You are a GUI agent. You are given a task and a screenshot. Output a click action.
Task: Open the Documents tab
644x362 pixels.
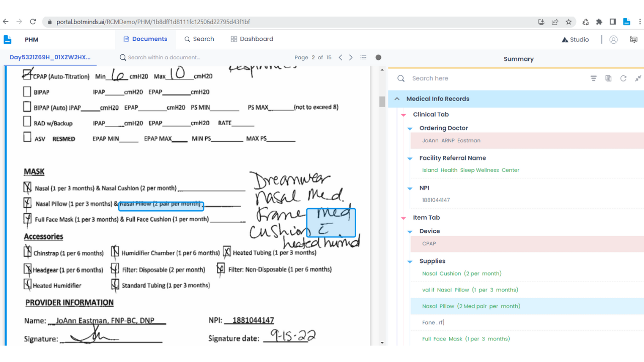tap(145, 39)
